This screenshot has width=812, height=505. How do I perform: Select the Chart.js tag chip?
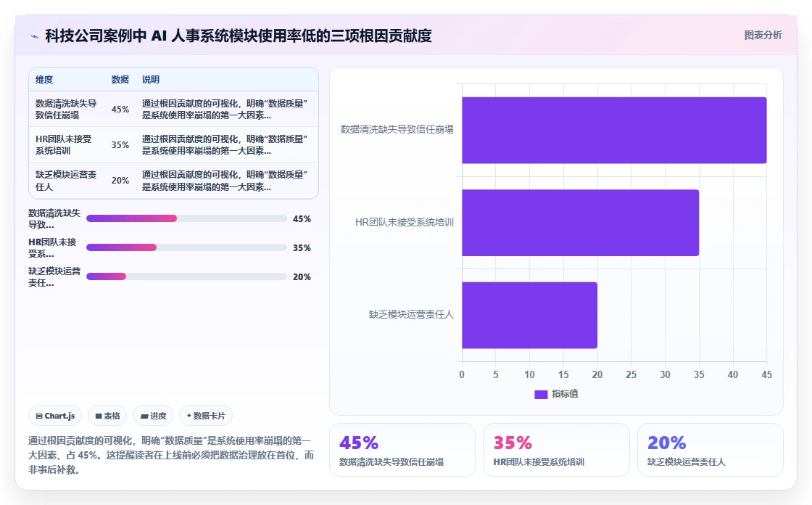55,416
